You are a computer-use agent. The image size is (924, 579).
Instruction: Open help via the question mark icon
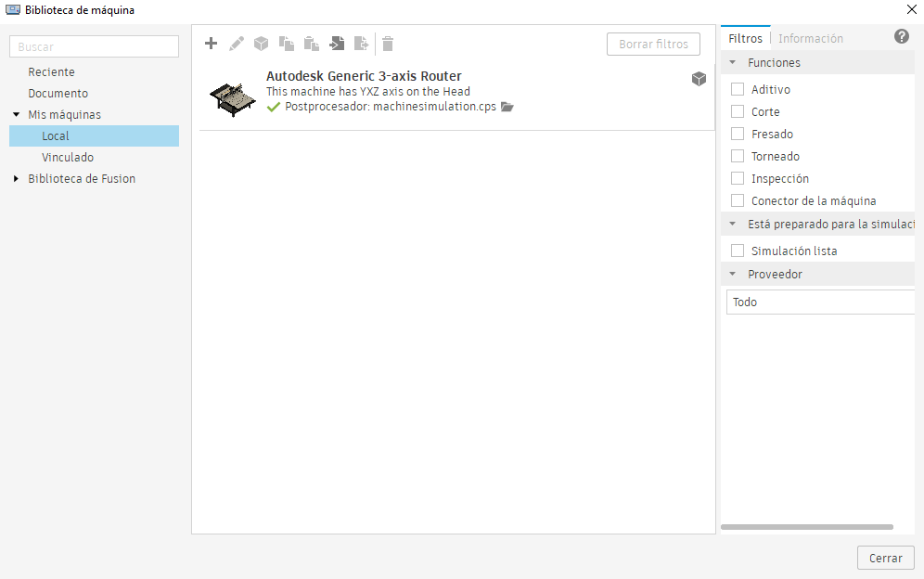tap(902, 36)
